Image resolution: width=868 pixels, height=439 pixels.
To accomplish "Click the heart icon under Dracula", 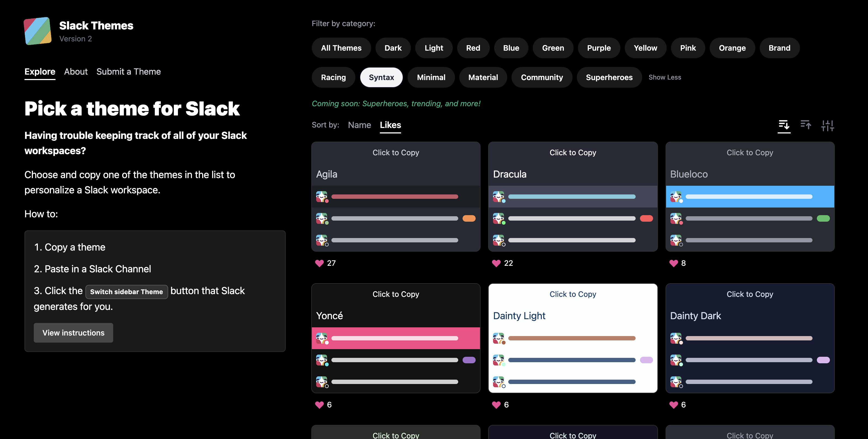I will pos(496,263).
